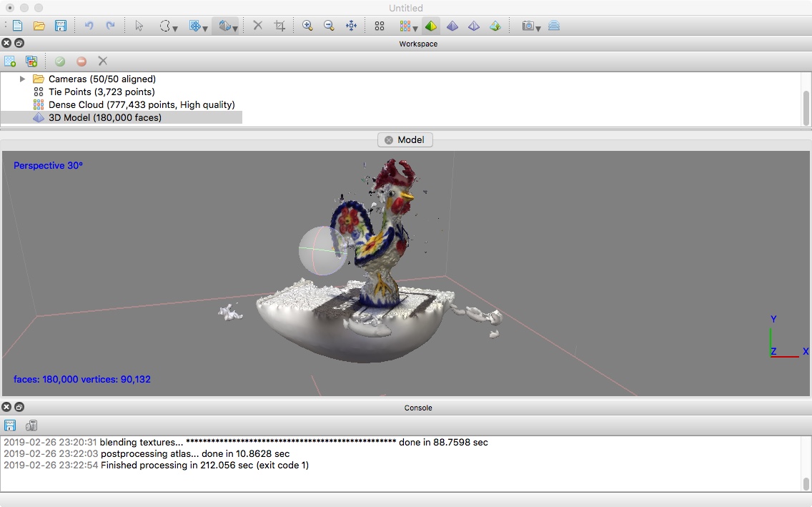Image resolution: width=812 pixels, height=507 pixels.
Task: Expand the Cameras folder
Action: [22, 79]
